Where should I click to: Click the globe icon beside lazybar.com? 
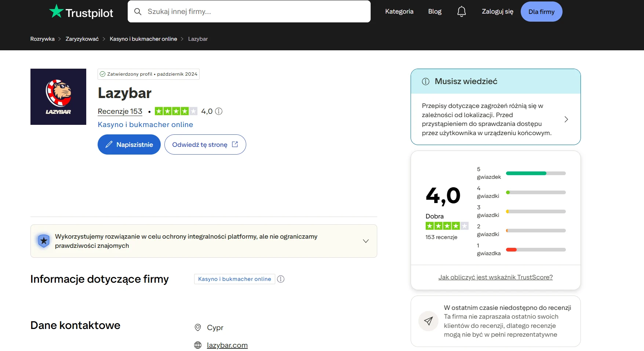point(198,345)
